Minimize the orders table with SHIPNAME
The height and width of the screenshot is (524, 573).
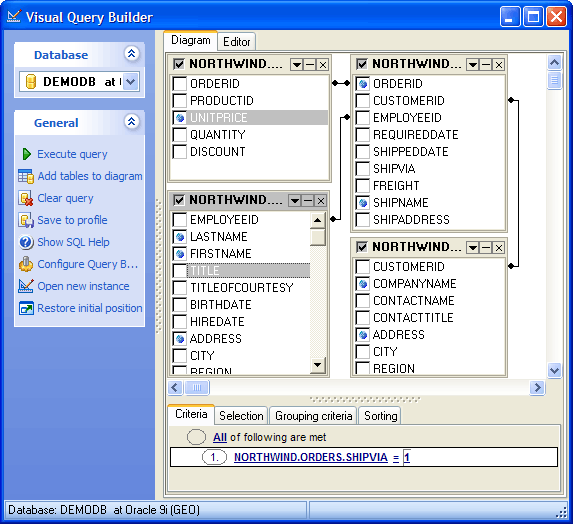[486, 65]
